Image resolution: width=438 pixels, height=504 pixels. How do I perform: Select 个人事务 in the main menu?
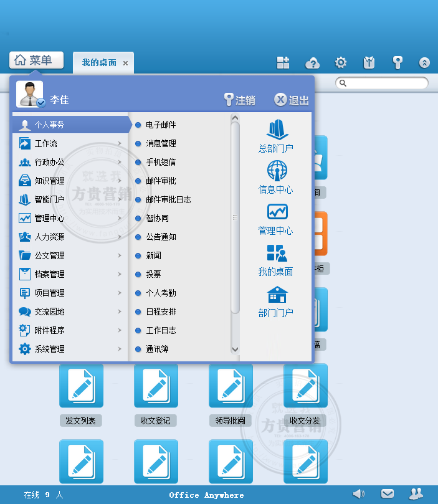click(x=72, y=125)
